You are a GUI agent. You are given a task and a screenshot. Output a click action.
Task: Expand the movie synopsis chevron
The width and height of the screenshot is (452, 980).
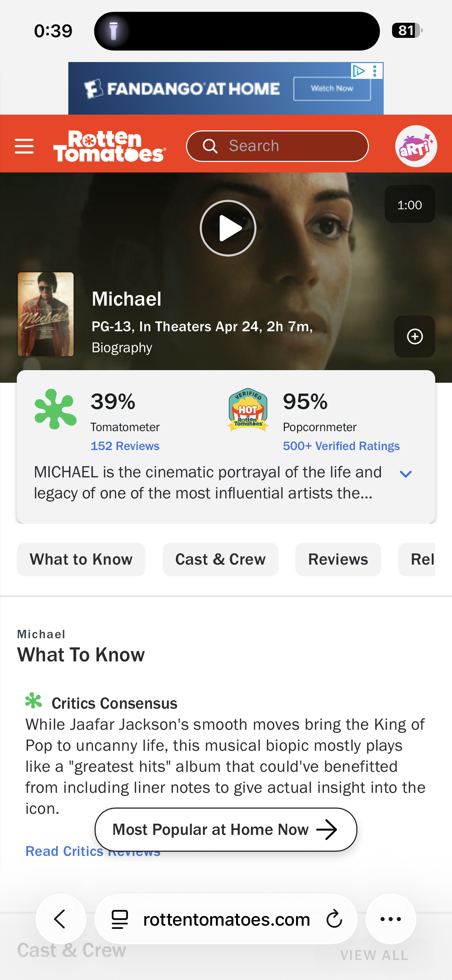[x=406, y=474]
